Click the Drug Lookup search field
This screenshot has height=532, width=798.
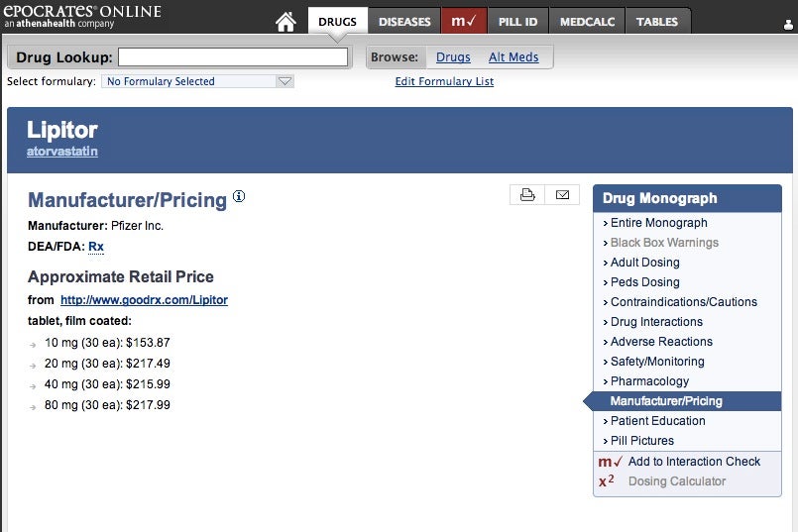pos(233,56)
